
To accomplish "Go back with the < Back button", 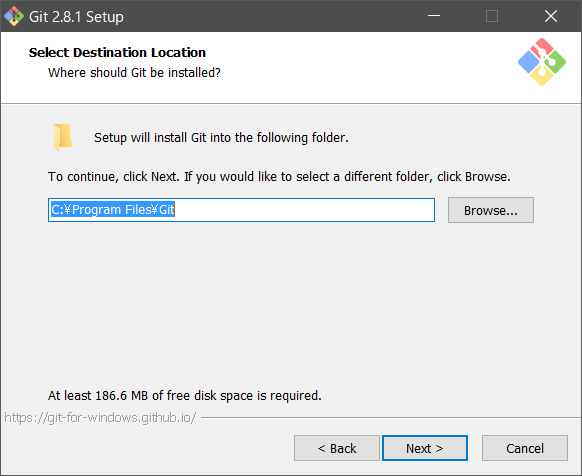I will pyautogui.click(x=337, y=448).
